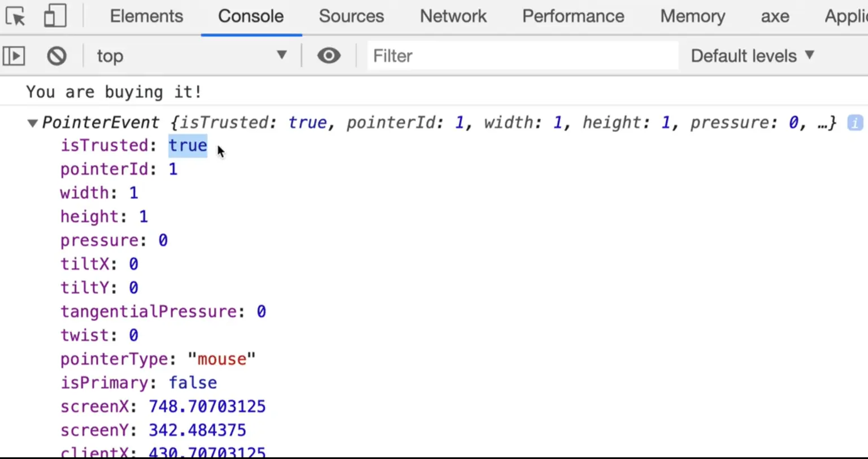Click the screenX property value
Screen dimensions: 868x459
(x=207, y=407)
